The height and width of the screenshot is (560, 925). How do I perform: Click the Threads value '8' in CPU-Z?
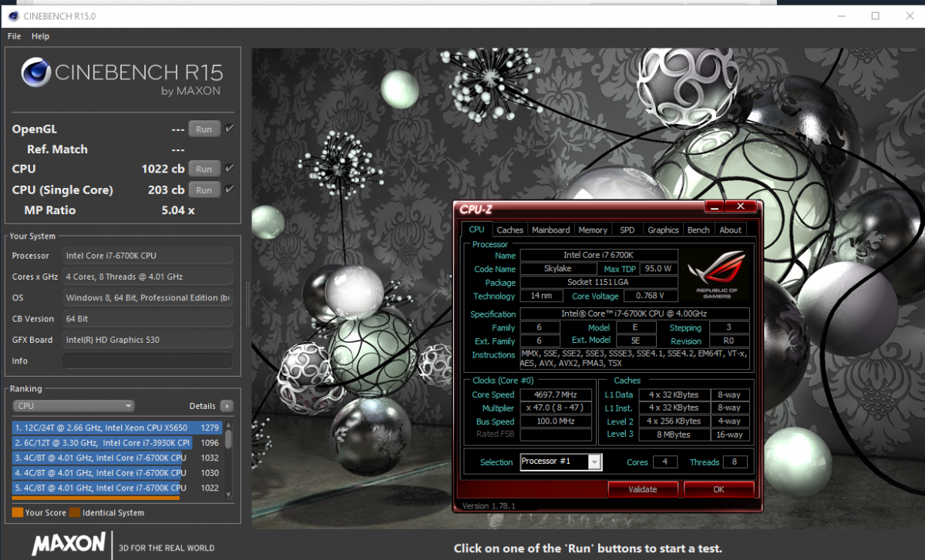[x=735, y=462]
